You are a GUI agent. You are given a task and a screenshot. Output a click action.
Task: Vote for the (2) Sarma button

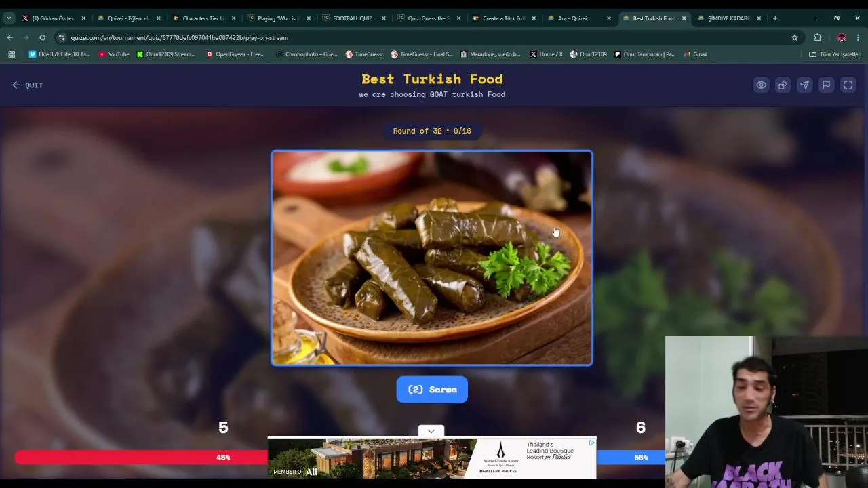[432, 390]
